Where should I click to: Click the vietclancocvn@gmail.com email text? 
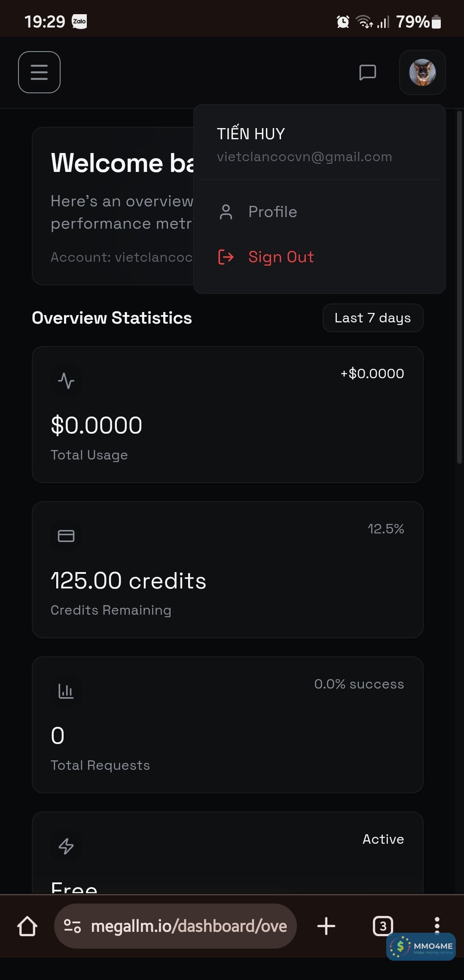tap(304, 157)
